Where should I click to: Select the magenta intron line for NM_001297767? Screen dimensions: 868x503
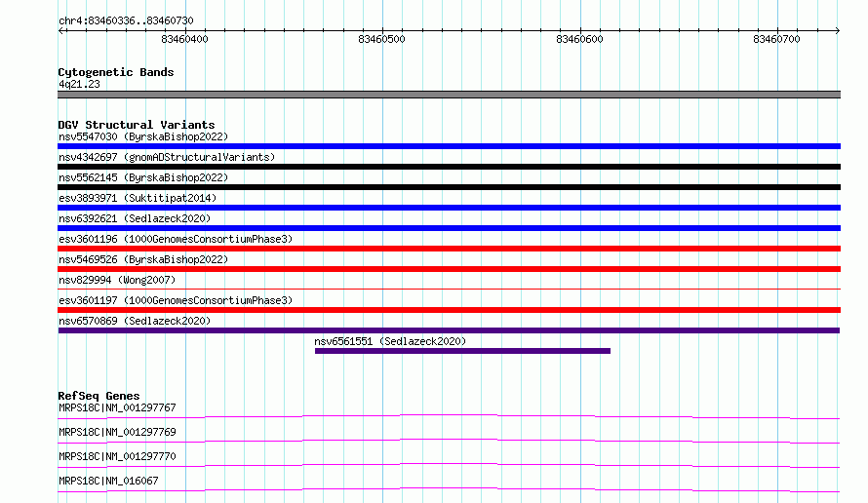pyautogui.click(x=449, y=416)
